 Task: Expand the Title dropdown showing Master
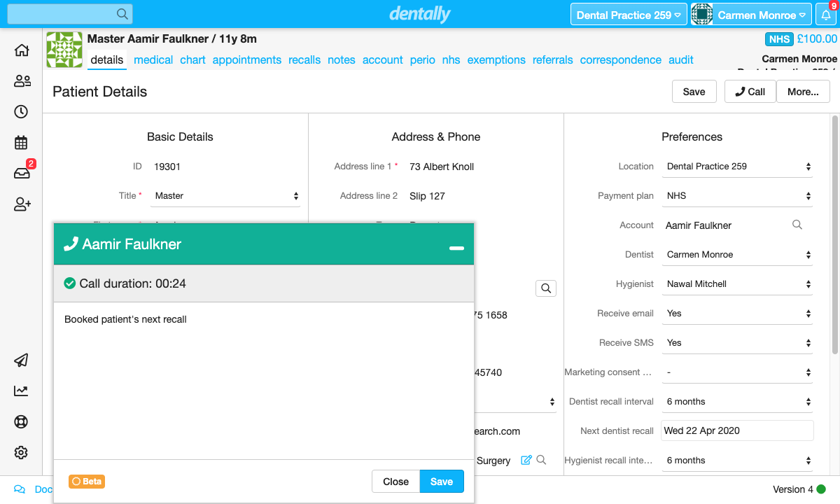[x=227, y=196]
